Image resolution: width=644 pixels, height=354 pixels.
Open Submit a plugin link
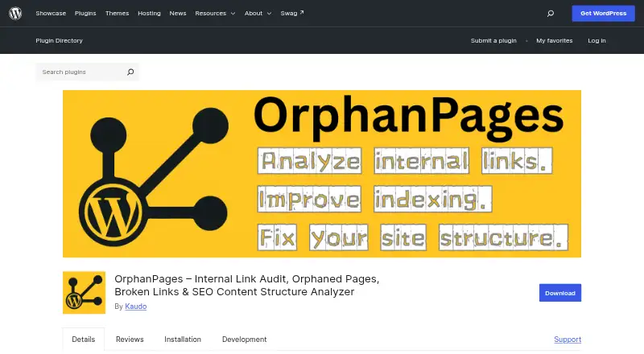point(493,40)
